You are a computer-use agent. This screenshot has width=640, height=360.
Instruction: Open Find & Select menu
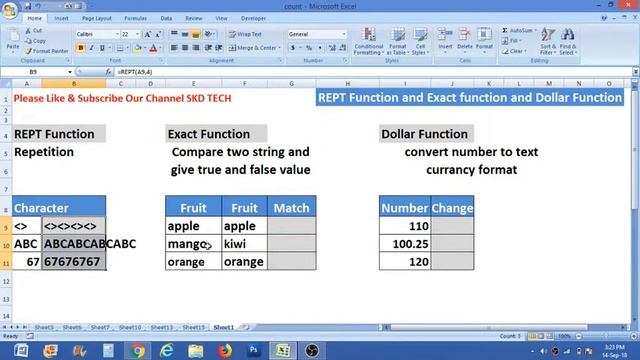click(x=567, y=41)
